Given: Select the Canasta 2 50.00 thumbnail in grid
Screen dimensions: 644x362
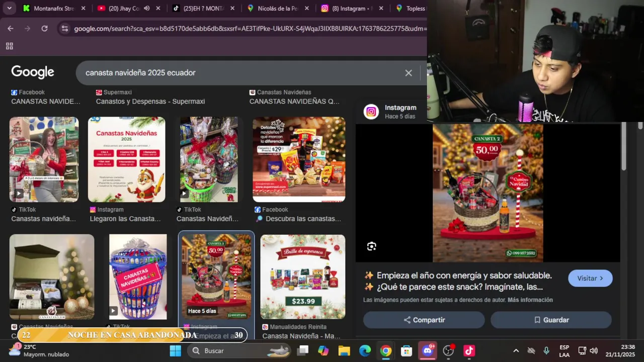Looking at the screenshot, I should coord(216,277).
